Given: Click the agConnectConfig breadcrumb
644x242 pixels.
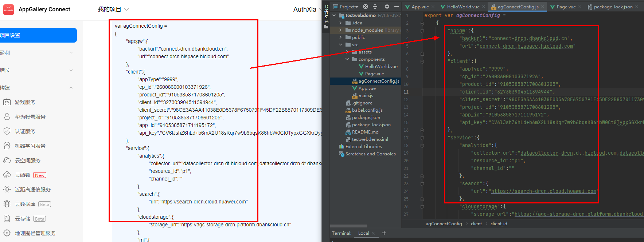Looking at the screenshot, I should tap(444, 224).
